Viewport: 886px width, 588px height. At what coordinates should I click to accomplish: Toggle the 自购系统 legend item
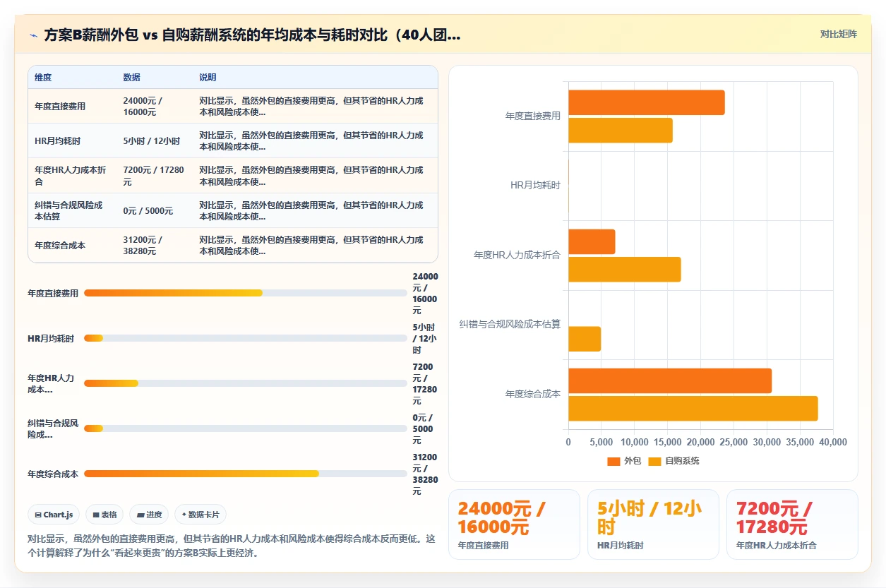674,461
